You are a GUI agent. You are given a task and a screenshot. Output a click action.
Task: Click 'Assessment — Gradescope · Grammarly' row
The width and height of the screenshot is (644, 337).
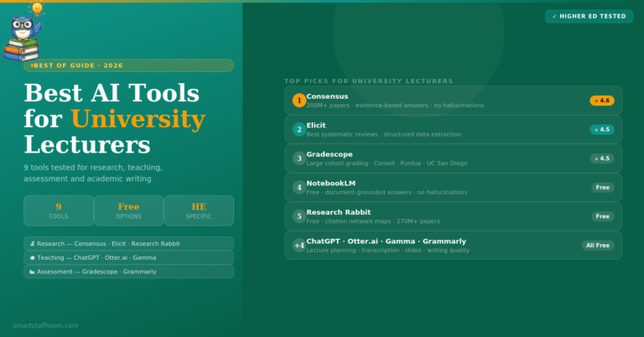128,272
